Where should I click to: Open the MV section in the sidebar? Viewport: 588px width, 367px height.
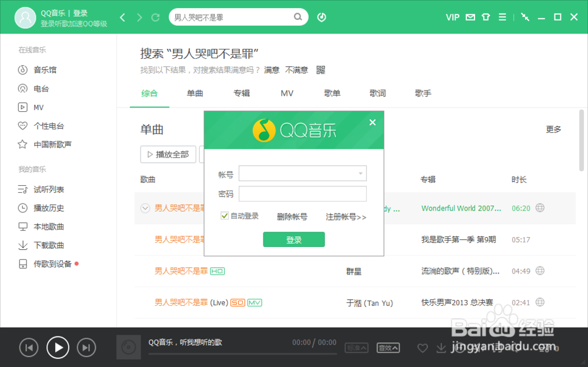pos(31,107)
